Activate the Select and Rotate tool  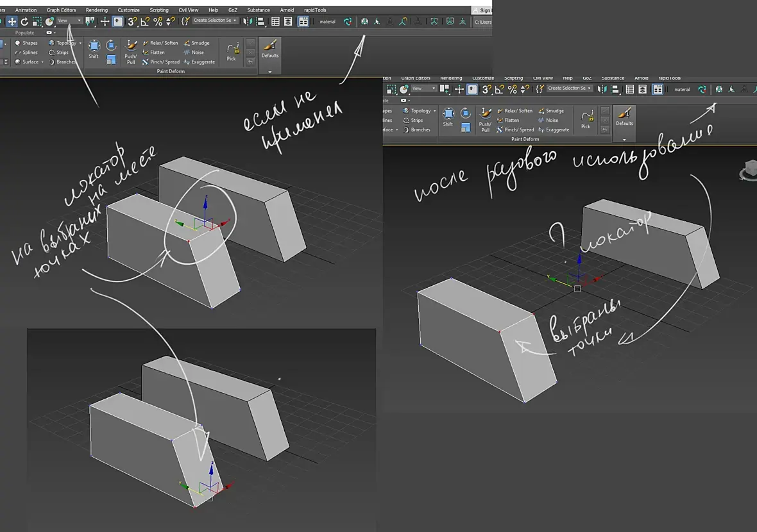coord(24,21)
